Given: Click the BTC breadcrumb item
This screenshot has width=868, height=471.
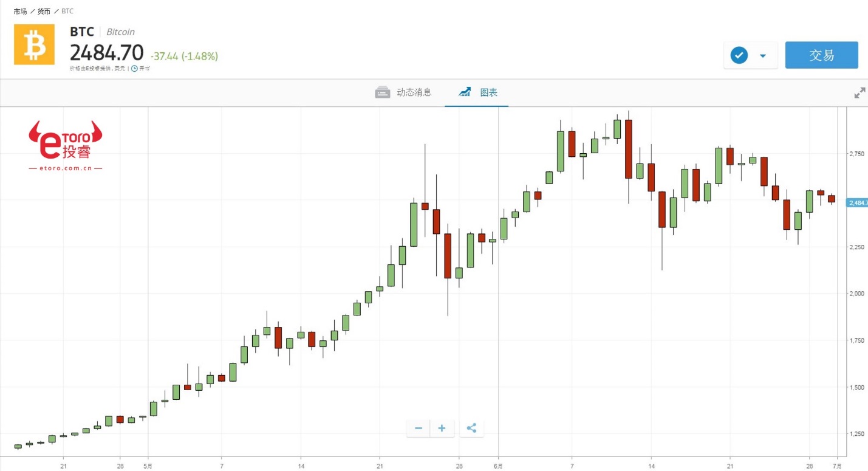Looking at the screenshot, I should point(67,12).
